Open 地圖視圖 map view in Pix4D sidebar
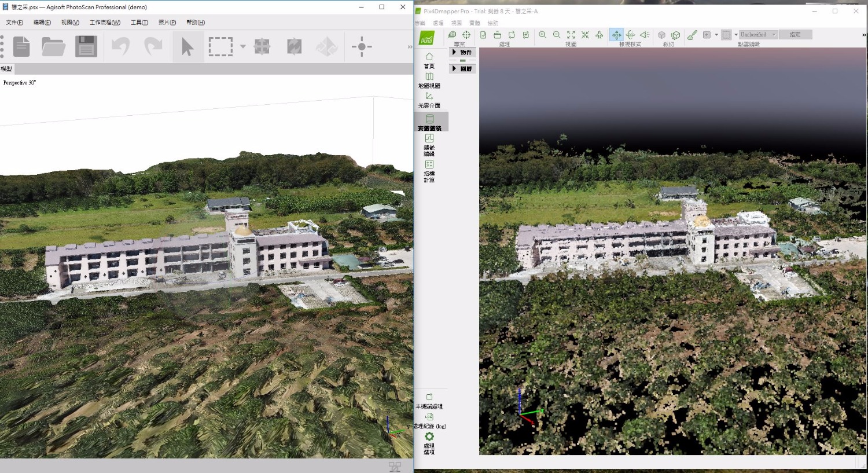 click(429, 80)
